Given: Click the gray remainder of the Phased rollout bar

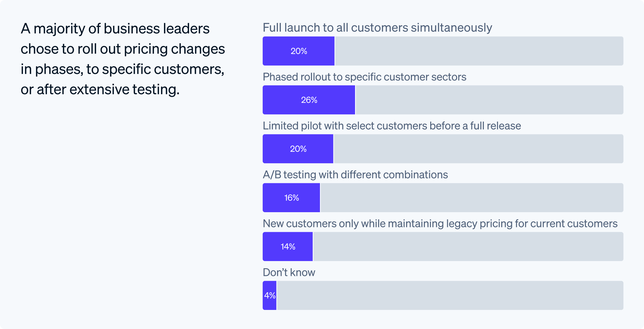Looking at the screenshot, I should (x=489, y=100).
